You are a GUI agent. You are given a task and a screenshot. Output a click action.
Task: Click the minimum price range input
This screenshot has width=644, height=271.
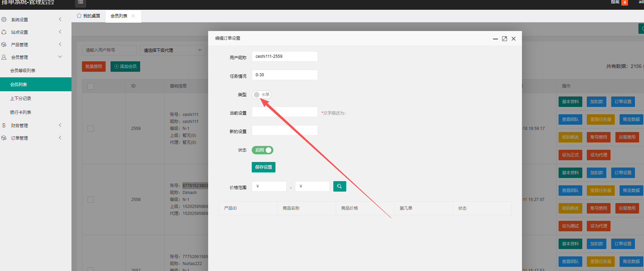(x=269, y=186)
